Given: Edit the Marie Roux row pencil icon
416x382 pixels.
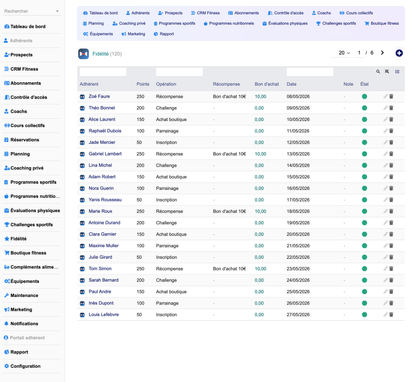Looking at the screenshot, I should [385, 211].
